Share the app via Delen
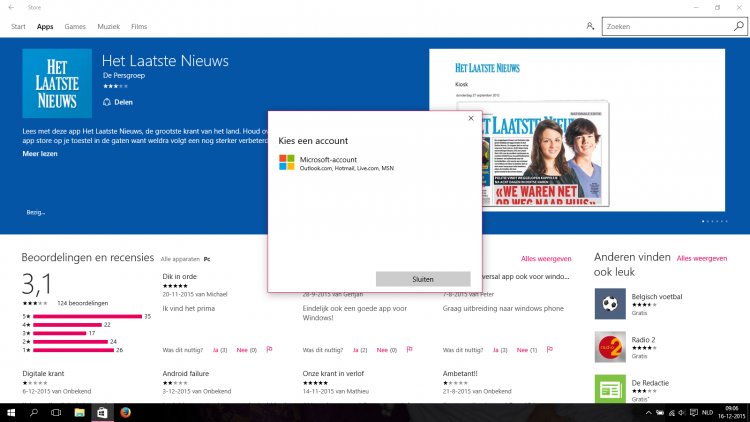Image resolution: width=750 pixels, height=422 pixels. pos(120,102)
